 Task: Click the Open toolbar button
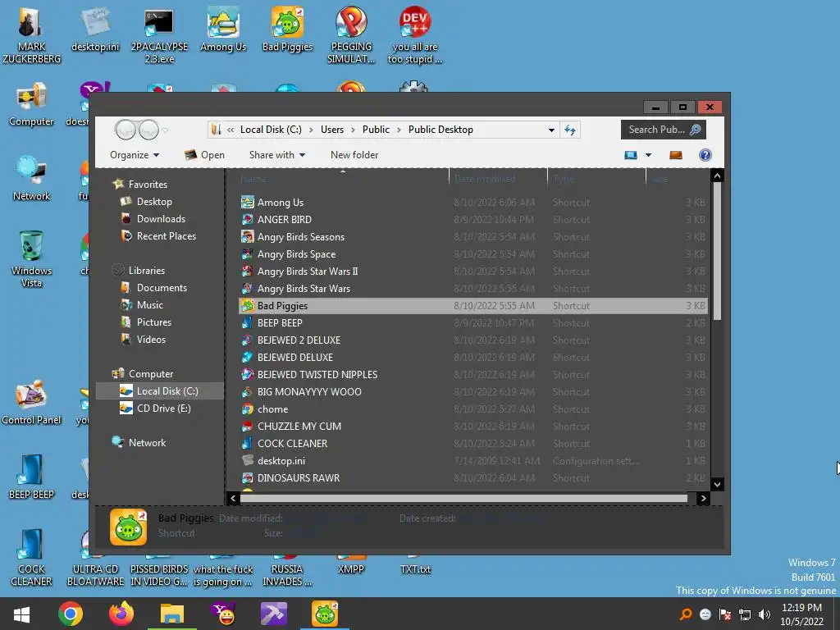pyautogui.click(x=204, y=155)
